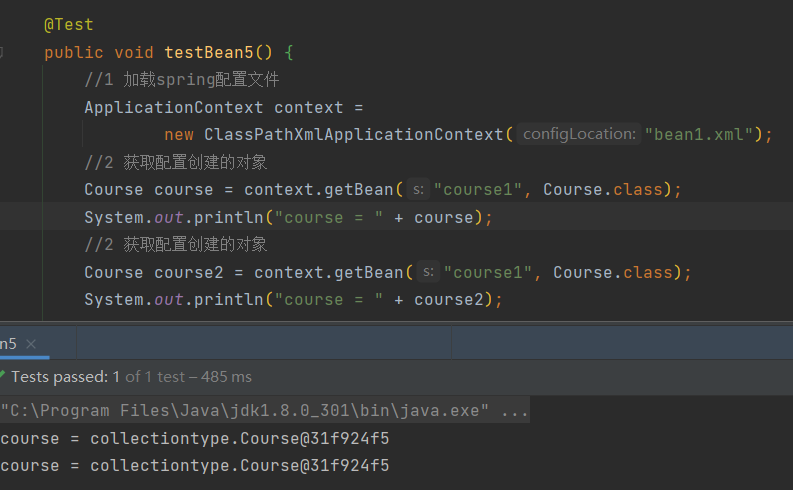Click the s: hint on course2 line
The height and width of the screenshot is (490, 793).
point(428,272)
